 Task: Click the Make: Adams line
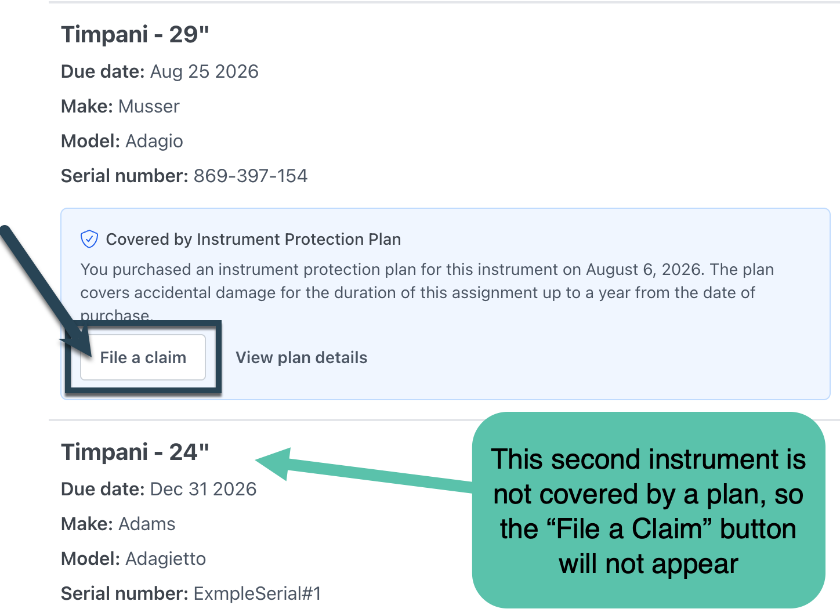tap(118, 524)
